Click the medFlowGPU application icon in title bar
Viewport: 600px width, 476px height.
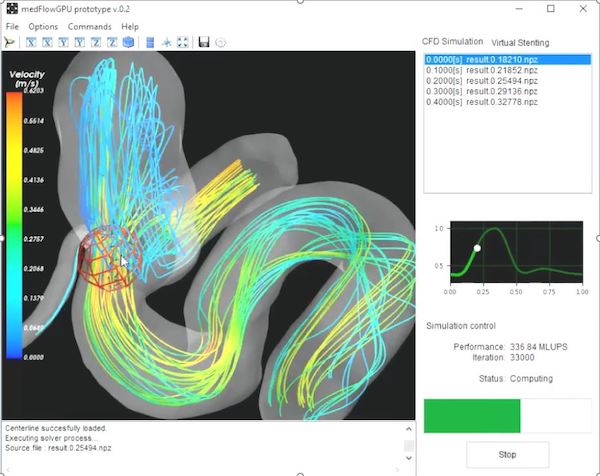click(x=12, y=9)
